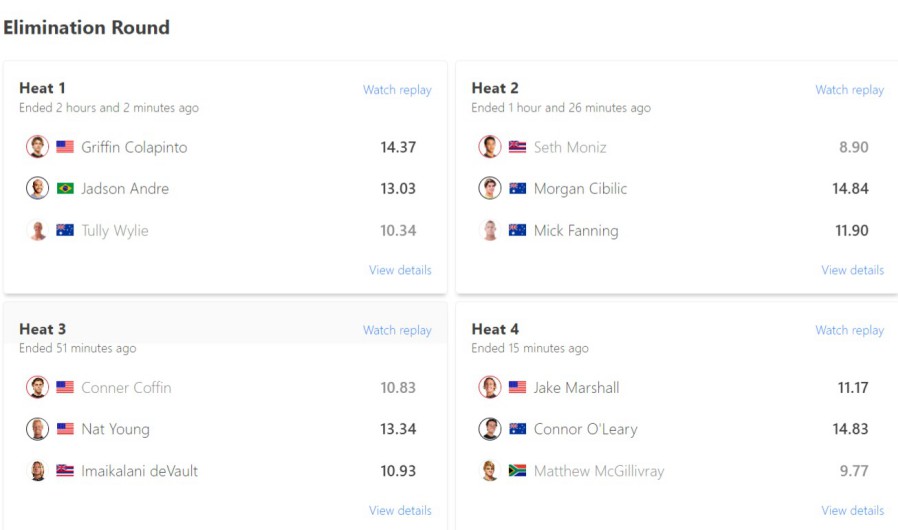Click Matthew McGillivray's South Africa flag
Viewport: 898px width, 530px height.
pos(517,471)
